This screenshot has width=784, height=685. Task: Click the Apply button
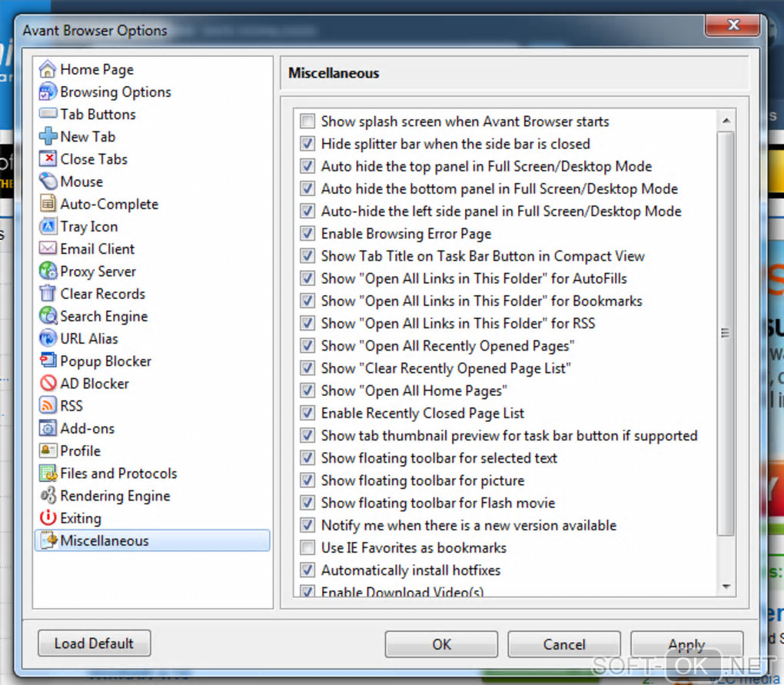point(686,644)
